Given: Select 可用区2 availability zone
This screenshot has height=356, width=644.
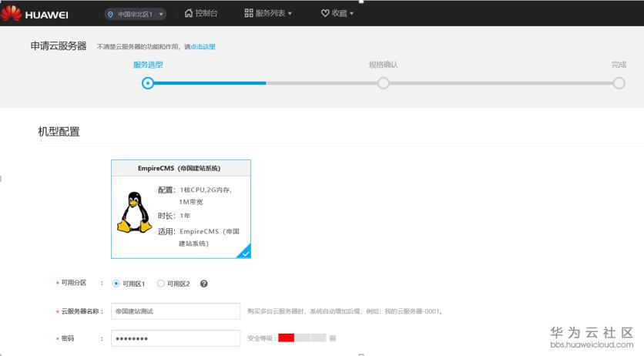Looking at the screenshot, I should click(x=173, y=284).
